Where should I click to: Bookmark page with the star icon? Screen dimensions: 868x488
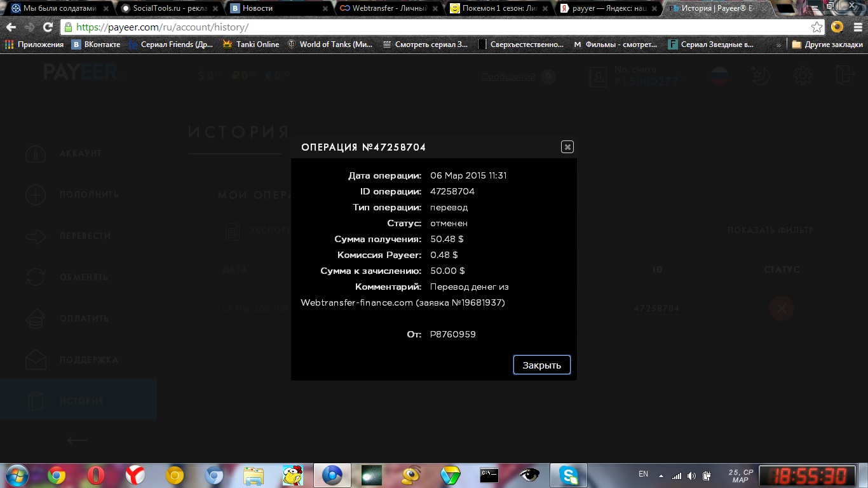pyautogui.click(x=817, y=27)
